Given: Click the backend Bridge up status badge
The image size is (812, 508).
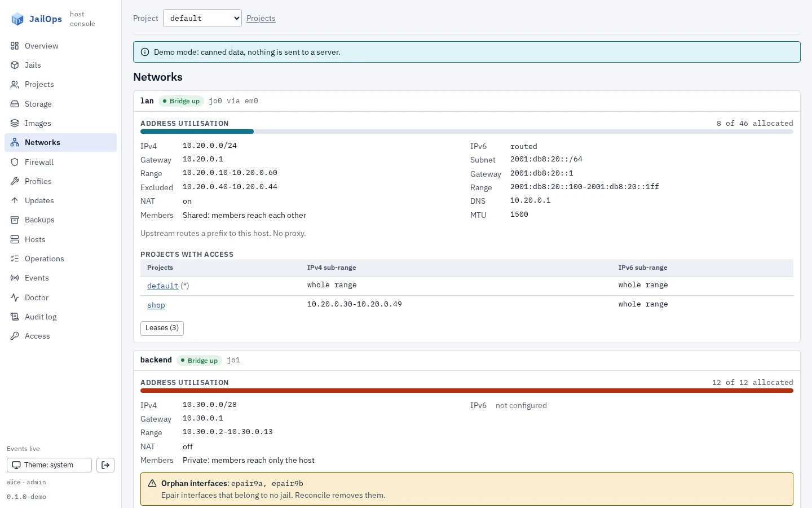Looking at the screenshot, I should [x=199, y=360].
